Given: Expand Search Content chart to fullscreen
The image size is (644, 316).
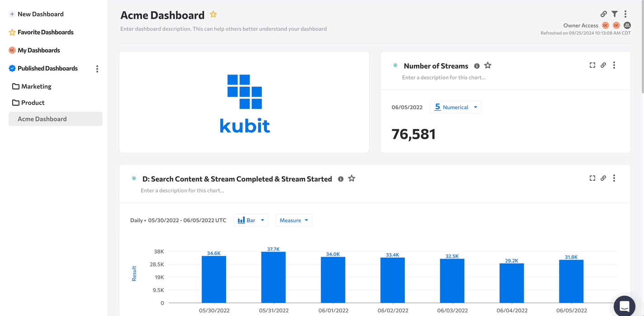Looking at the screenshot, I should click(592, 178).
